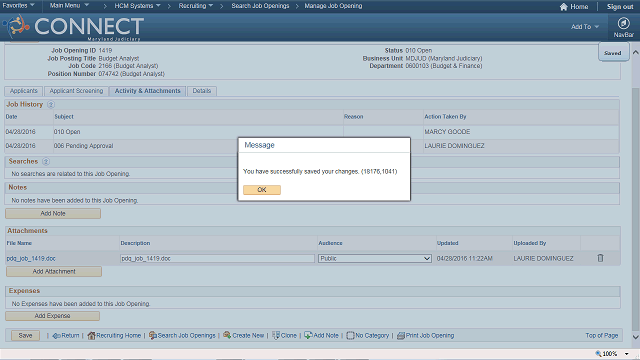
Task: Click the CONNECT Maryland Judiciary logo
Action: click(73, 28)
